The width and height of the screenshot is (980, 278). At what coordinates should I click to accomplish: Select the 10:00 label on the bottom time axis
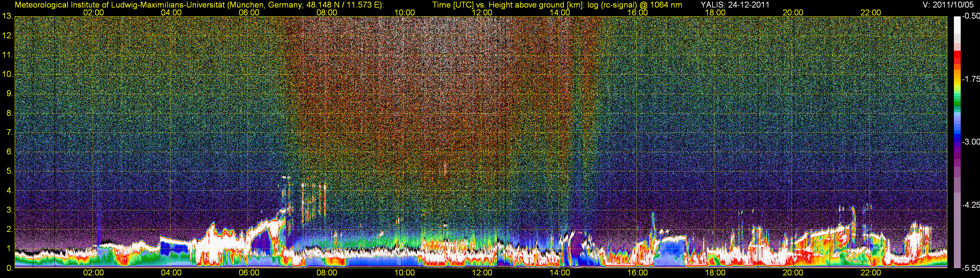[404, 273]
